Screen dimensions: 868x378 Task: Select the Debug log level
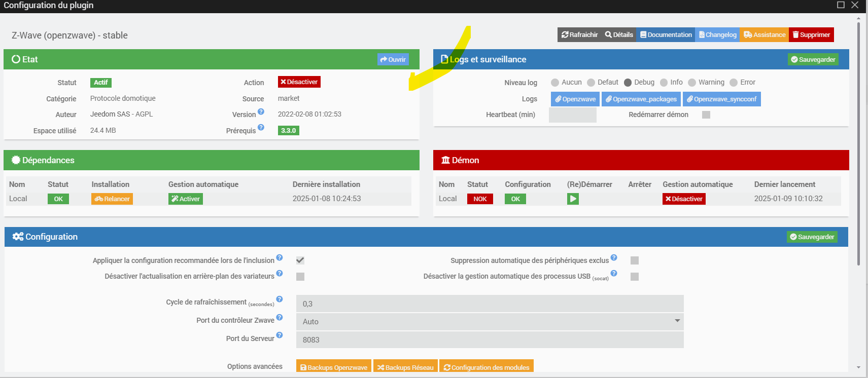(x=628, y=83)
